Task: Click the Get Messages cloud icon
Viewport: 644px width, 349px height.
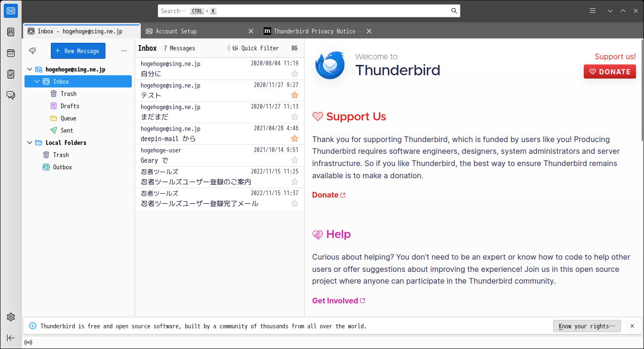Action: pyautogui.click(x=32, y=51)
